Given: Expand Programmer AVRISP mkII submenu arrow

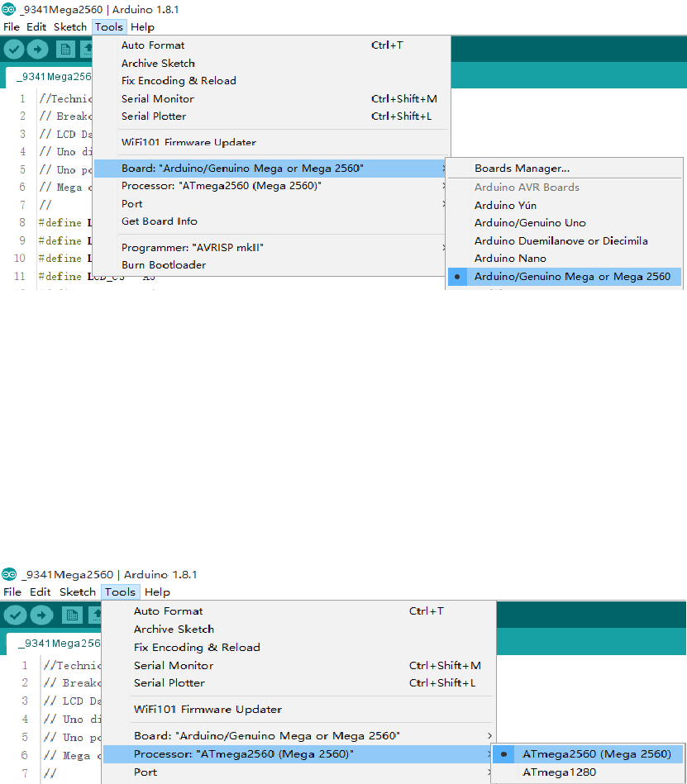Looking at the screenshot, I should point(444,248).
